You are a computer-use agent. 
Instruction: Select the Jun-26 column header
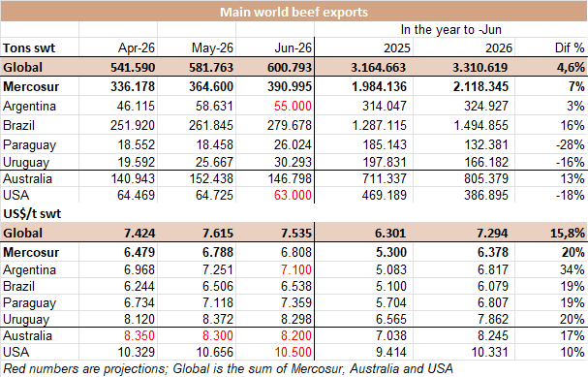[x=293, y=47]
